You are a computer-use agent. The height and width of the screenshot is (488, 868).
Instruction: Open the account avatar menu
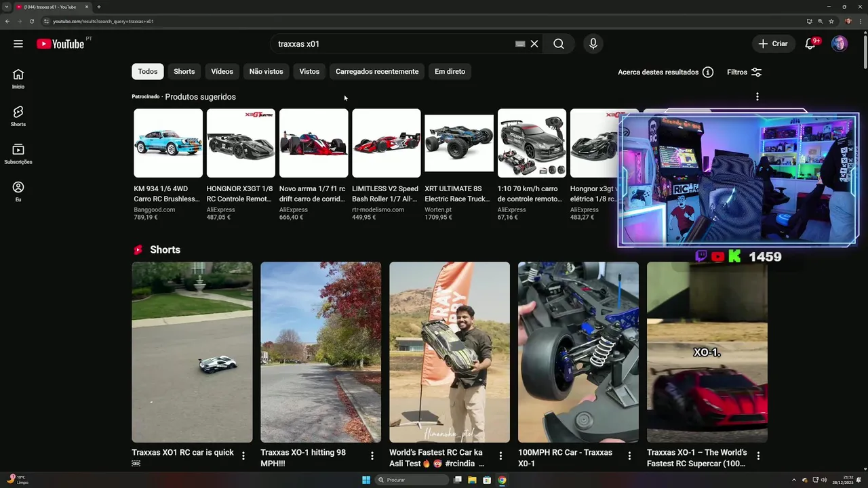(840, 44)
